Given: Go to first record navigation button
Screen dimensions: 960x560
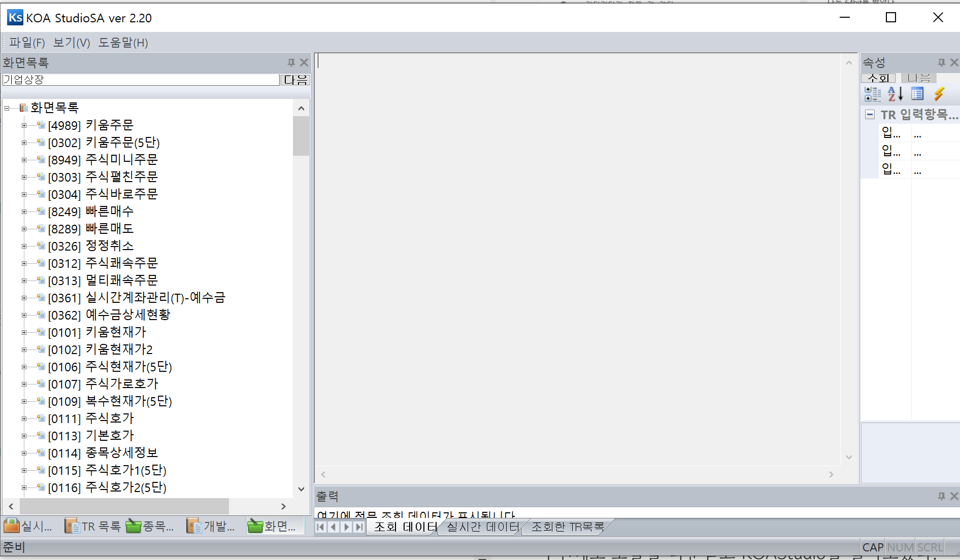Looking at the screenshot, I should [x=320, y=527].
